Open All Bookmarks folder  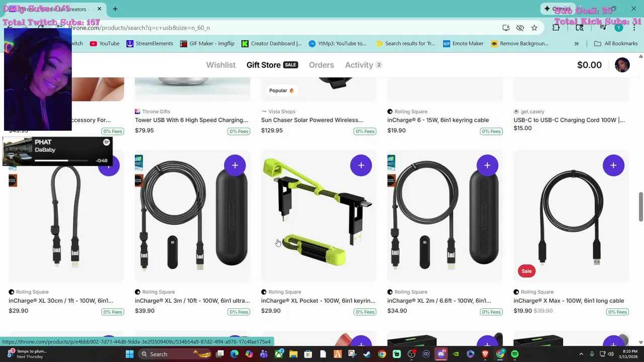point(616,44)
